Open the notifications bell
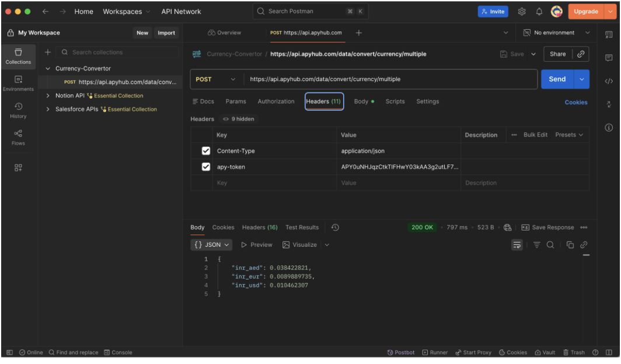 tap(539, 12)
